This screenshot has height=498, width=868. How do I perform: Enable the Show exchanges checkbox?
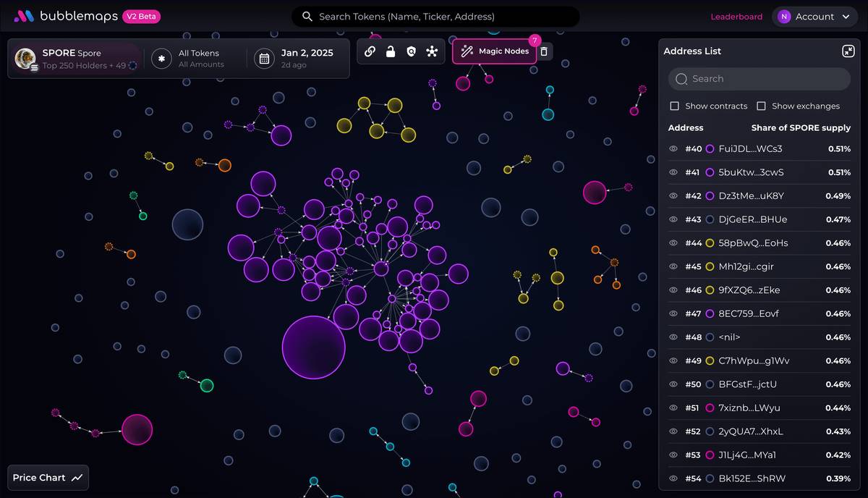click(x=761, y=106)
